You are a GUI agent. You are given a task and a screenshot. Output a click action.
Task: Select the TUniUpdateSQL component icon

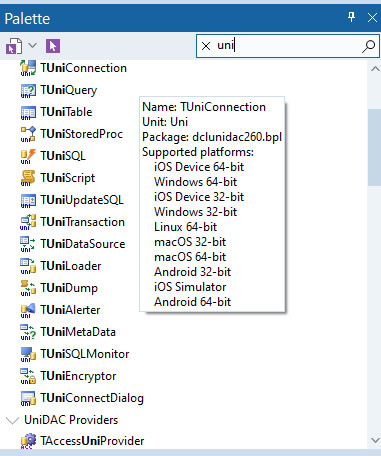coord(28,200)
